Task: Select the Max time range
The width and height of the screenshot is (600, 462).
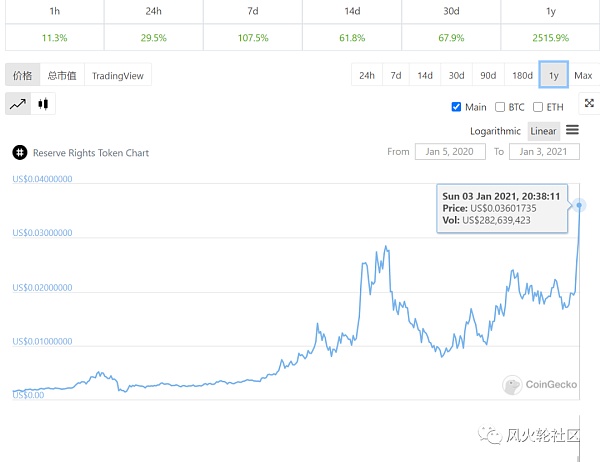Action: point(583,76)
